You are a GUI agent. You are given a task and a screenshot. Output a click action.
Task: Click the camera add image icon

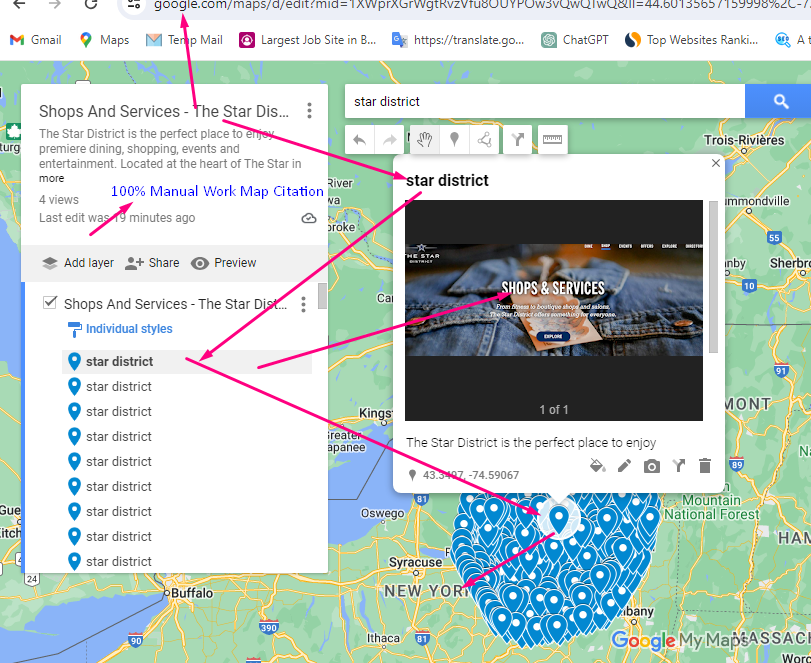652,466
